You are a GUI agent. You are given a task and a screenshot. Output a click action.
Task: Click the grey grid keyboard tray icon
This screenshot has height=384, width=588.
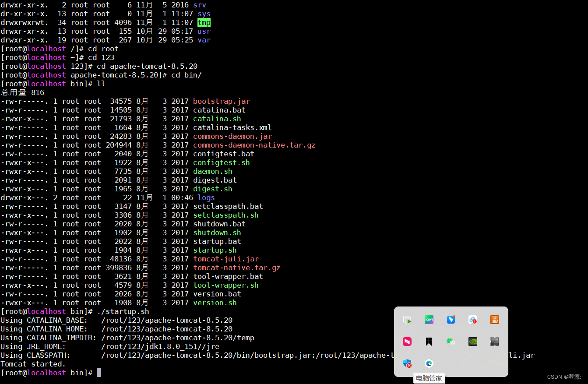(x=495, y=342)
